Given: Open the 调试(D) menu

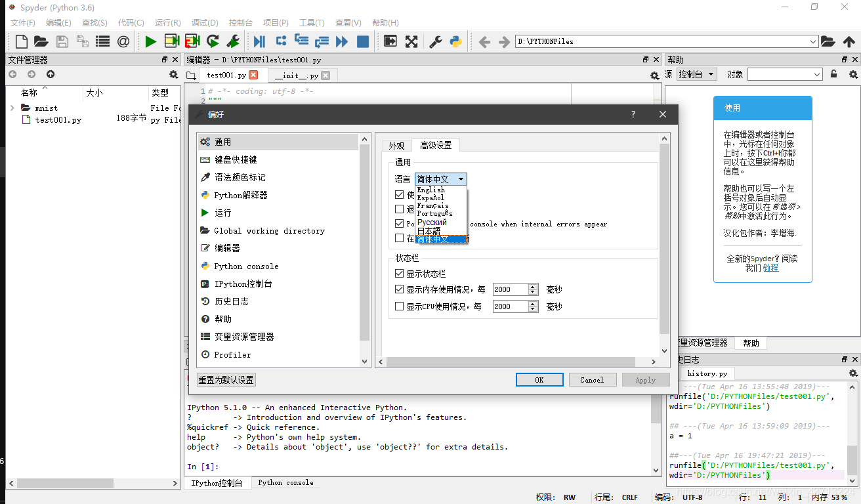Looking at the screenshot, I should tap(205, 22).
